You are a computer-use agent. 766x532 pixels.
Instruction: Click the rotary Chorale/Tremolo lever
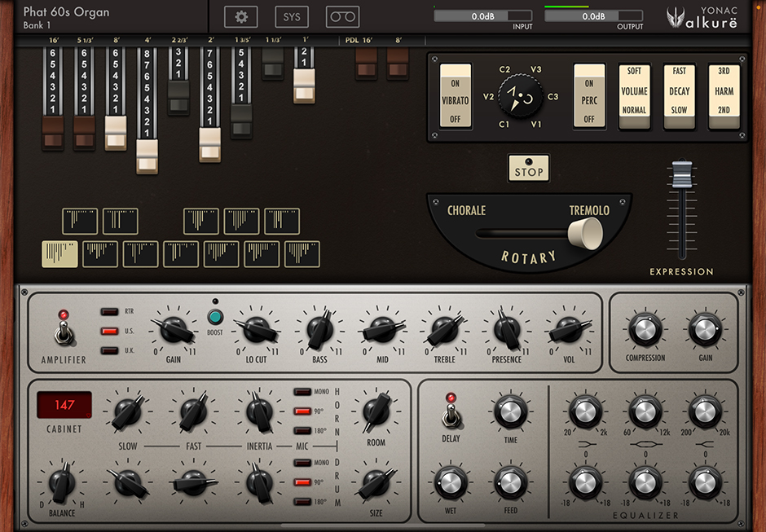click(584, 233)
